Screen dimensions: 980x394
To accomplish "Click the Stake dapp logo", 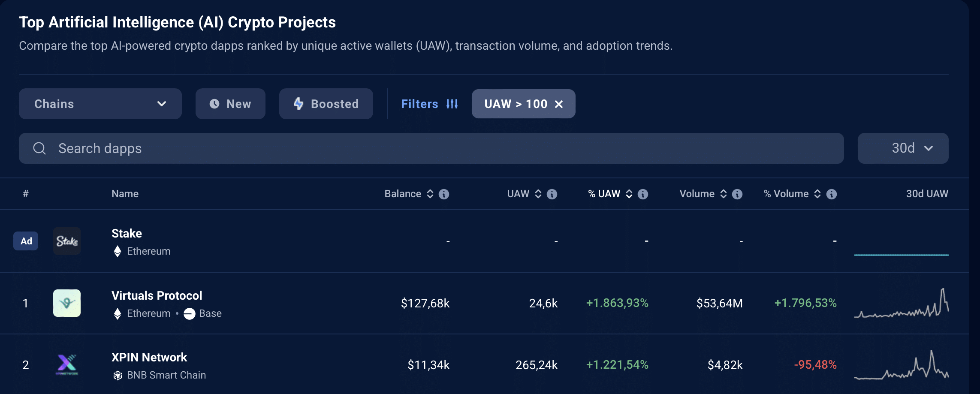I will click(67, 241).
